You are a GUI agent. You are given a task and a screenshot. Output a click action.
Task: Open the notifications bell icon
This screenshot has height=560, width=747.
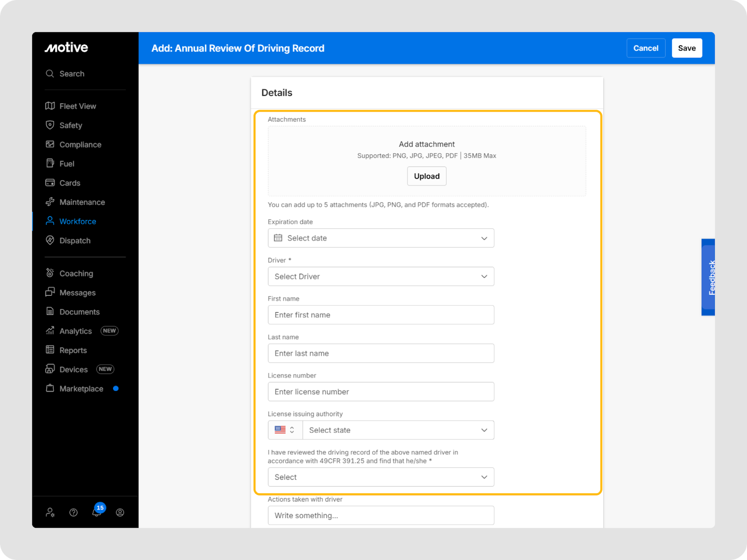pyautogui.click(x=97, y=512)
